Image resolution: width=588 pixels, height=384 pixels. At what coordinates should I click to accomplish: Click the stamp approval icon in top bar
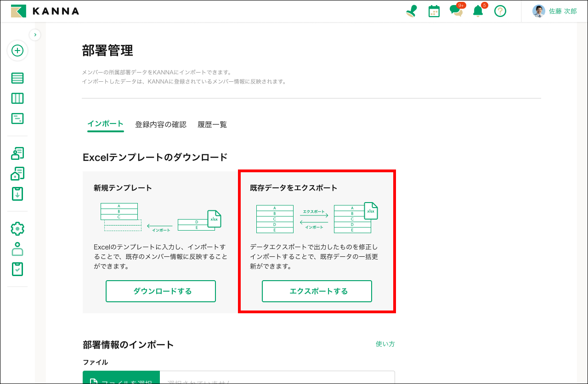[x=412, y=11]
